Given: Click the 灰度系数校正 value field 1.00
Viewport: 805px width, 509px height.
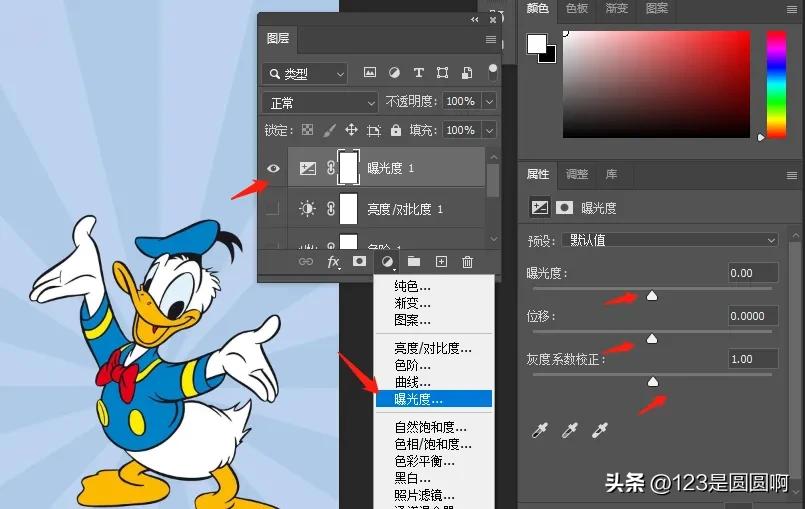Looking at the screenshot, I should 753,359.
